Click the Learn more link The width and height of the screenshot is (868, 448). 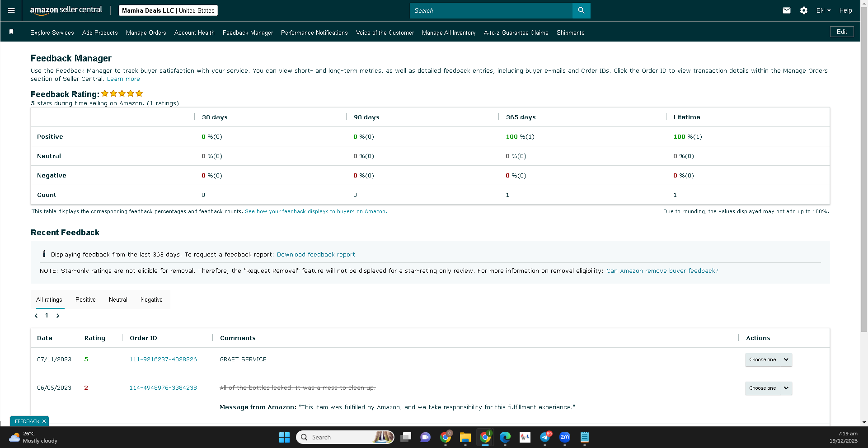(123, 79)
